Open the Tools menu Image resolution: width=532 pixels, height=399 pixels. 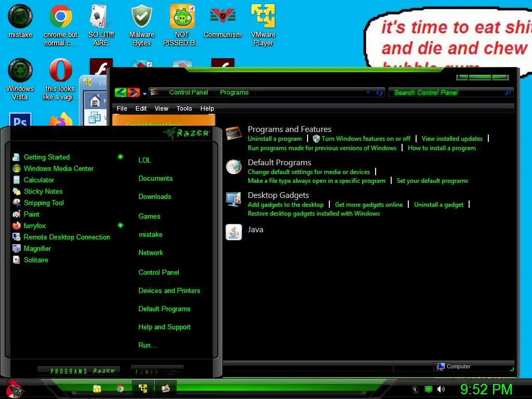tap(184, 108)
